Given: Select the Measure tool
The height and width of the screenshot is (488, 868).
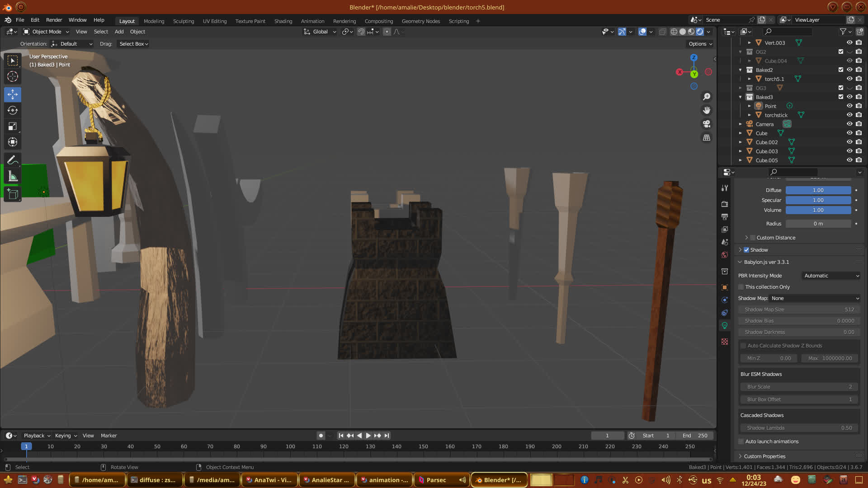Looking at the screenshot, I should tap(13, 177).
